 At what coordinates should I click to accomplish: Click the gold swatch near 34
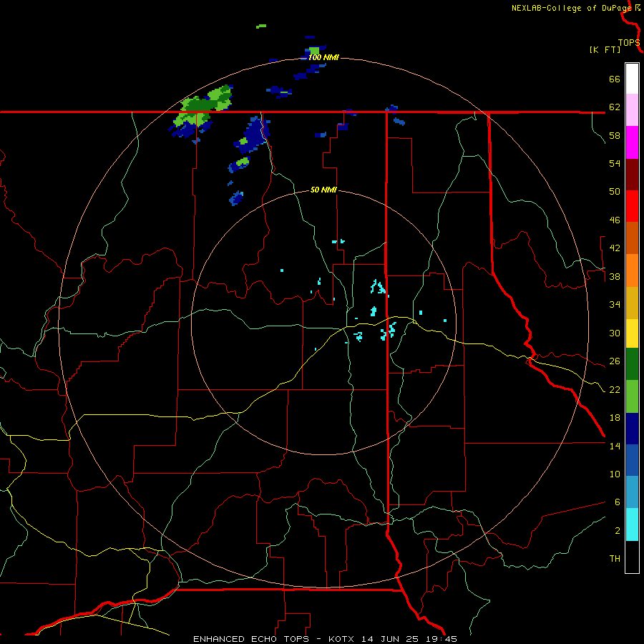pos(632,303)
